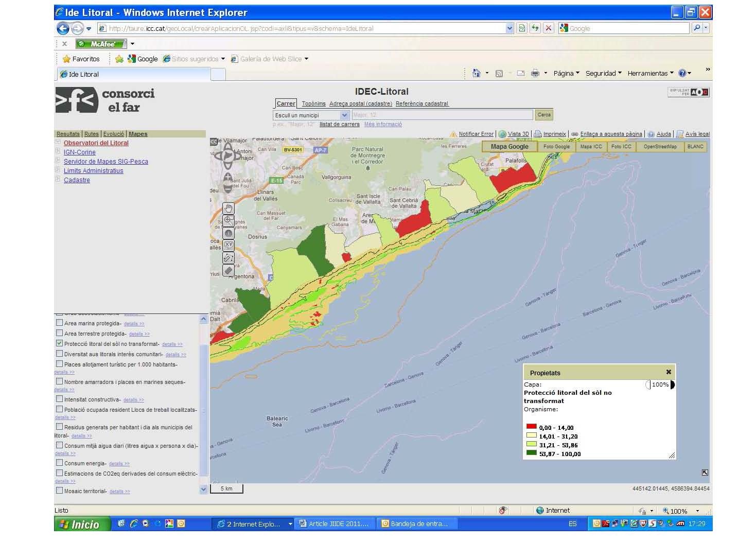Open the Evolució panel tab
The image size is (756, 542).
(x=114, y=134)
